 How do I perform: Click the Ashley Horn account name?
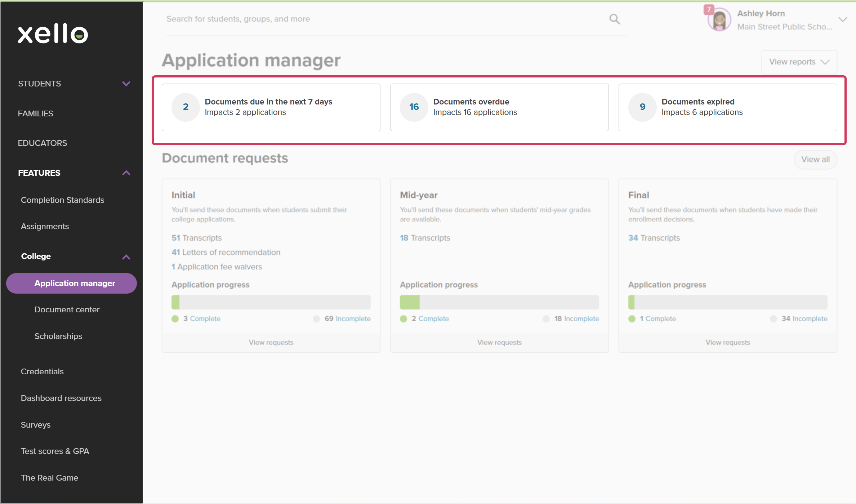coord(761,13)
